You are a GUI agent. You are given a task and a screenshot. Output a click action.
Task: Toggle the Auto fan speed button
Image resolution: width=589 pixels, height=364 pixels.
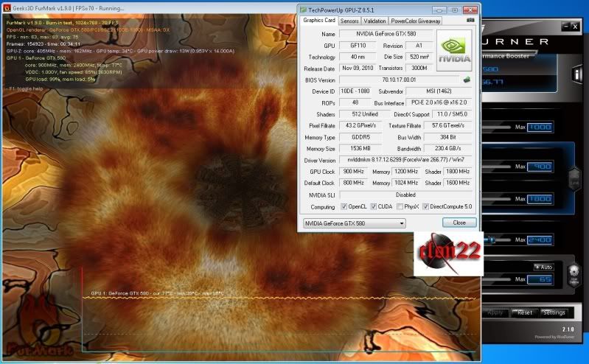(x=543, y=267)
